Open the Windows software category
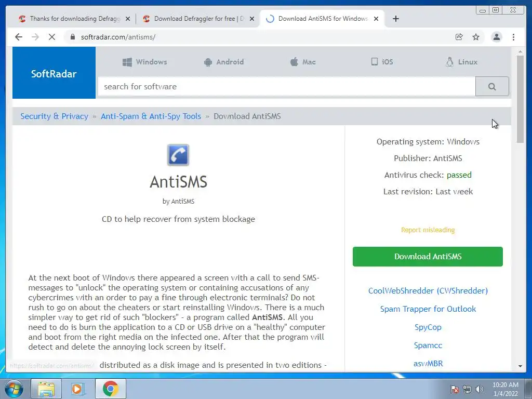The width and height of the screenshot is (532, 399). pyautogui.click(x=145, y=62)
